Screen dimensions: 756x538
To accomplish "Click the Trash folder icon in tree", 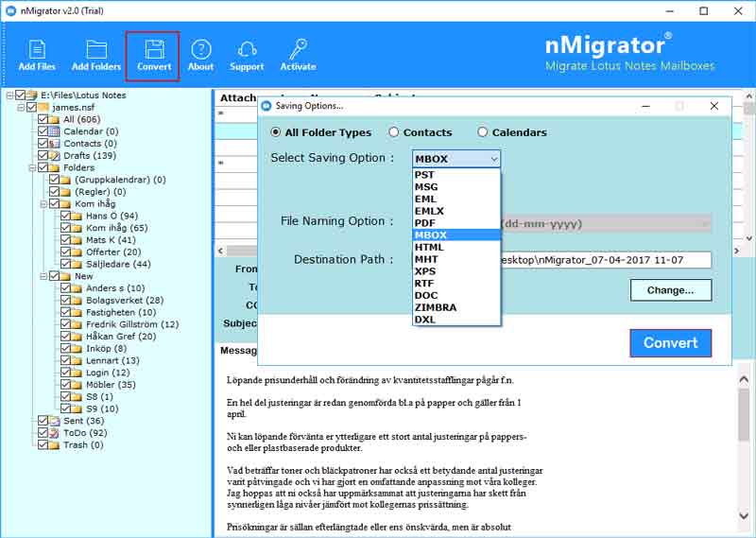I will click(54, 445).
